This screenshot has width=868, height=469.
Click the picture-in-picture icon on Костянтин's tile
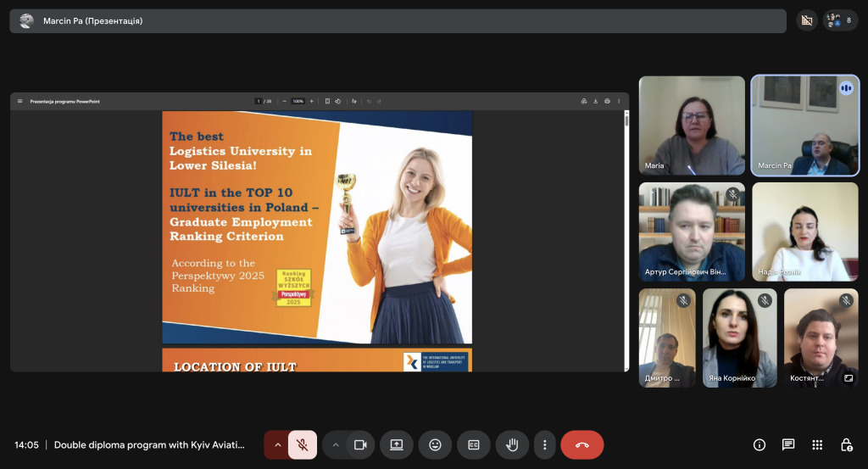pos(848,378)
